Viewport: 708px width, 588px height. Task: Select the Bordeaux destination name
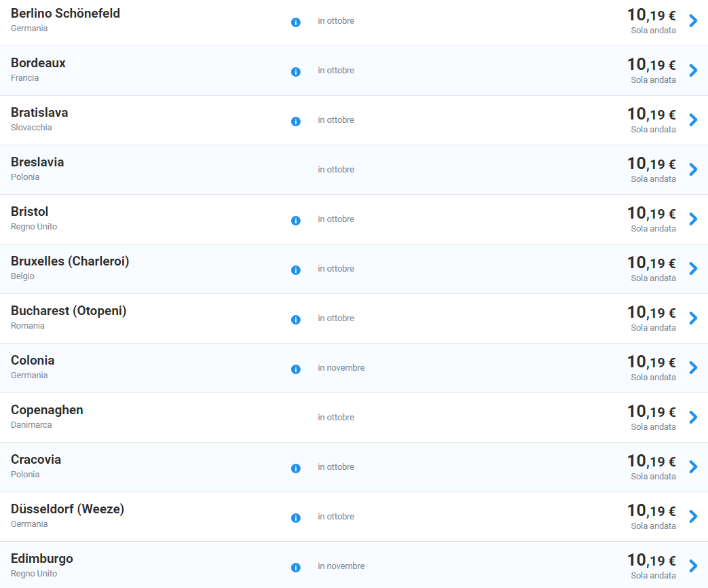(x=38, y=62)
